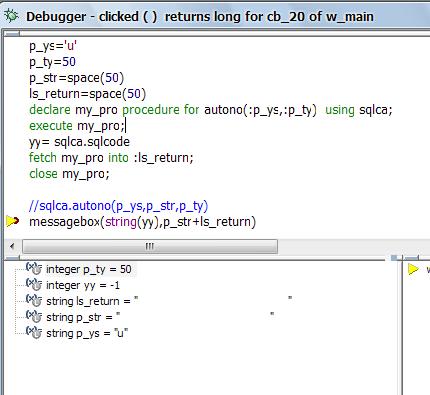Click the yellow arrow in the call stack pane

(x=413, y=269)
